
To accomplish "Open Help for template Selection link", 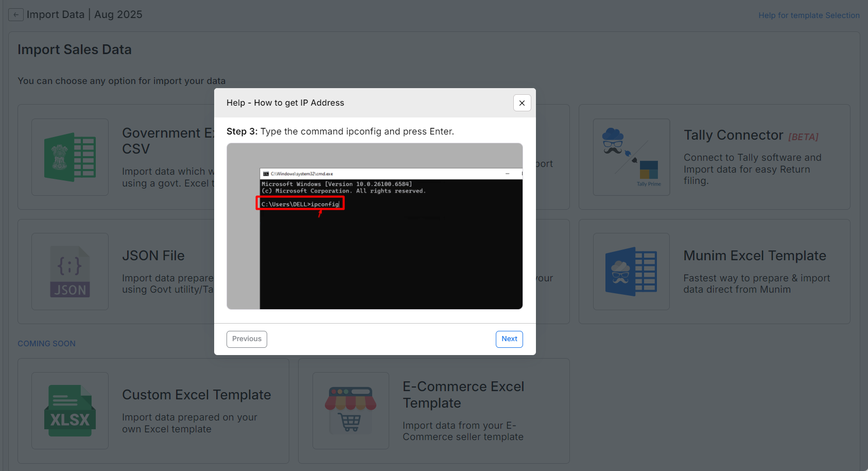I will (808, 15).
